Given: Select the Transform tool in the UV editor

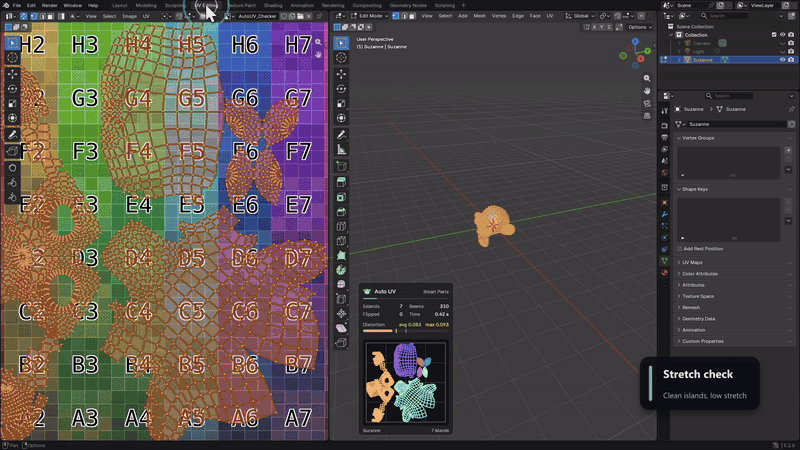Looking at the screenshot, I should click(12, 118).
